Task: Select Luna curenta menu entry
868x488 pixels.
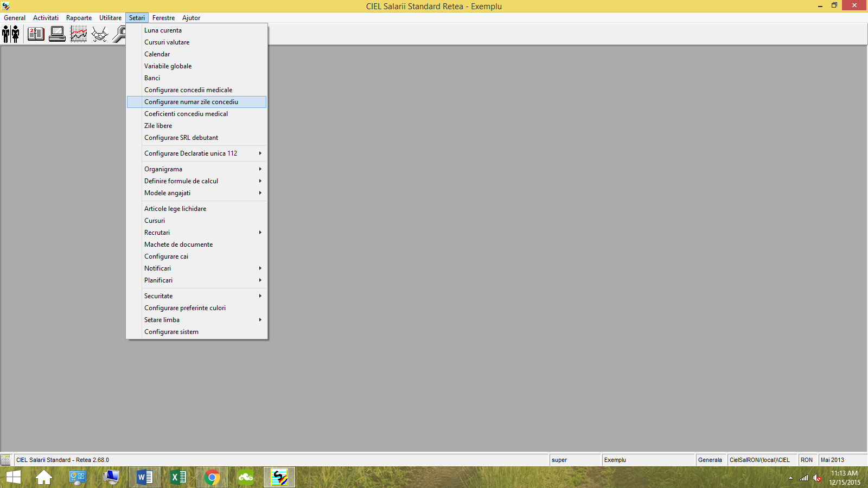Action: [196, 30]
